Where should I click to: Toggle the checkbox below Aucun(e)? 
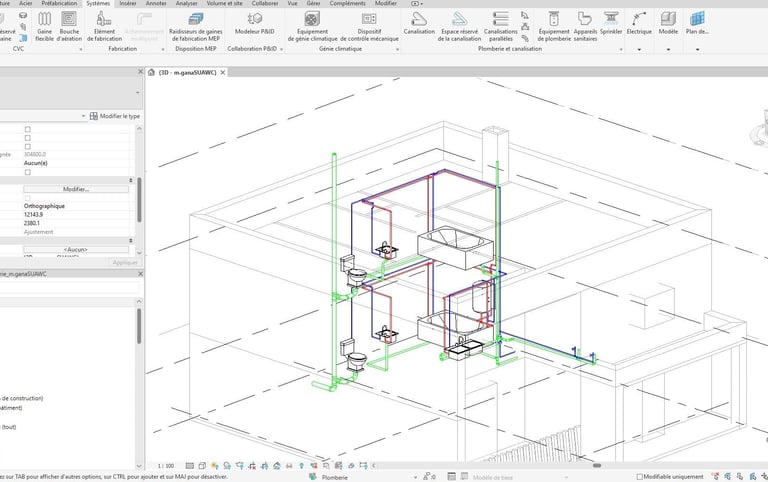point(27,172)
